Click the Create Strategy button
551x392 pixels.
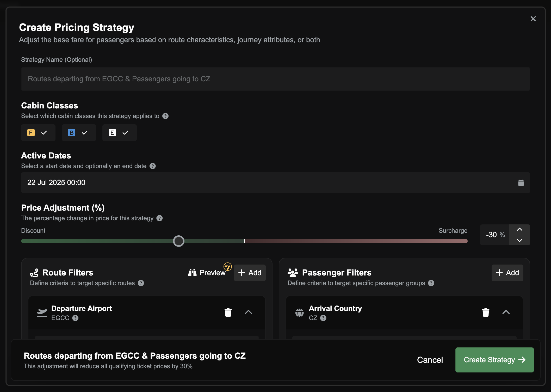click(494, 360)
